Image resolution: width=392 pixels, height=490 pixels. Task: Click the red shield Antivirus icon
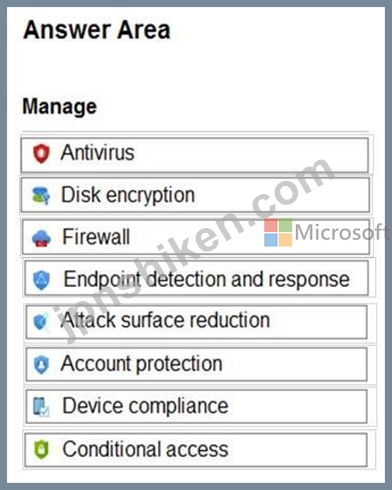41,154
